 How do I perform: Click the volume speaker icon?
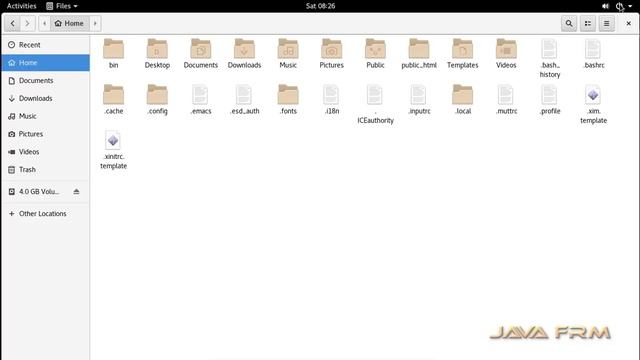(605, 6)
